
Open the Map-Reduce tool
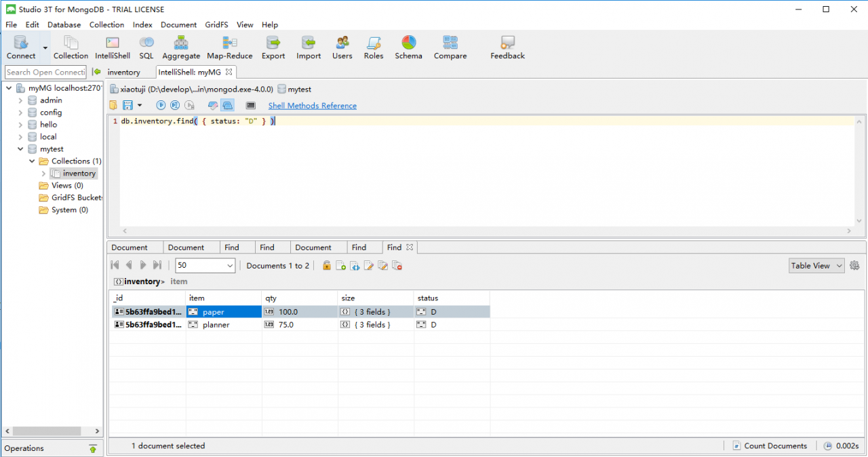click(x=229, y=48)
